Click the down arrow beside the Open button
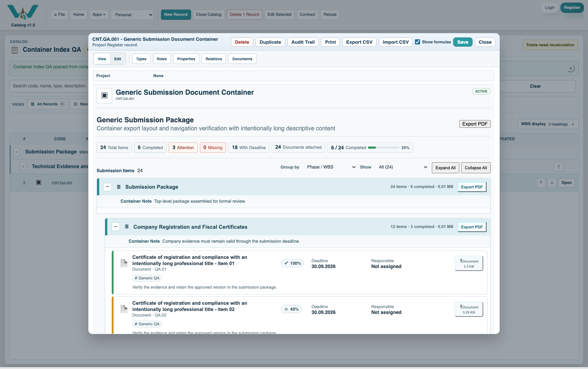 tap(552, 182)
